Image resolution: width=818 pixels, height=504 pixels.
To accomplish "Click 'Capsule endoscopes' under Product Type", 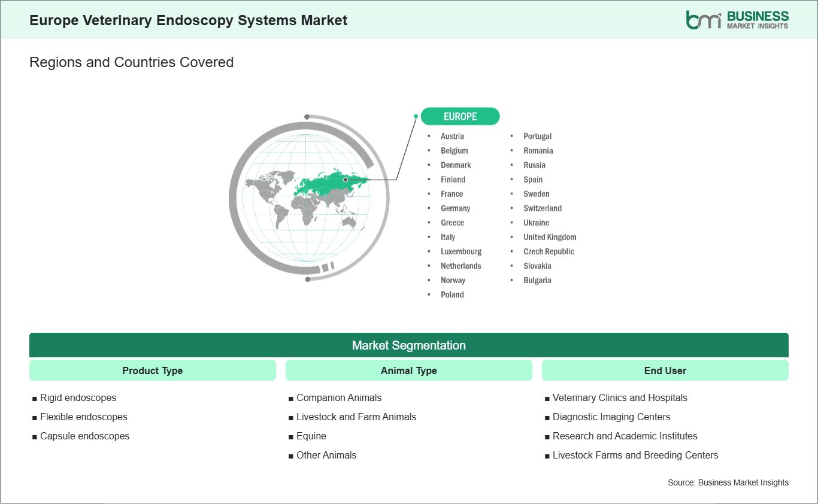I will click(84, 436).
